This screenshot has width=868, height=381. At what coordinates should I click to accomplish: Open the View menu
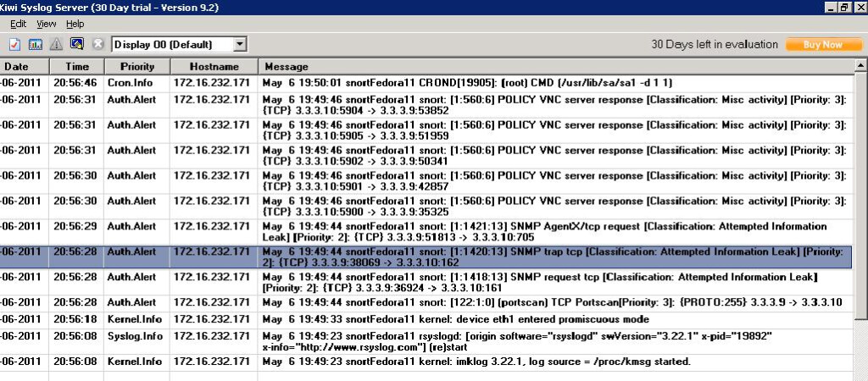(46, 24)
